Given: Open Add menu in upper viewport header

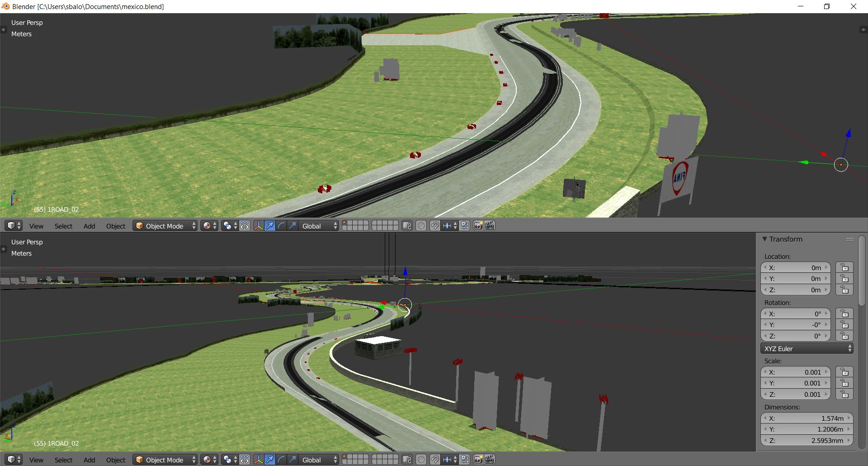Looking at the screenshot, I should (x=89, y=226).
